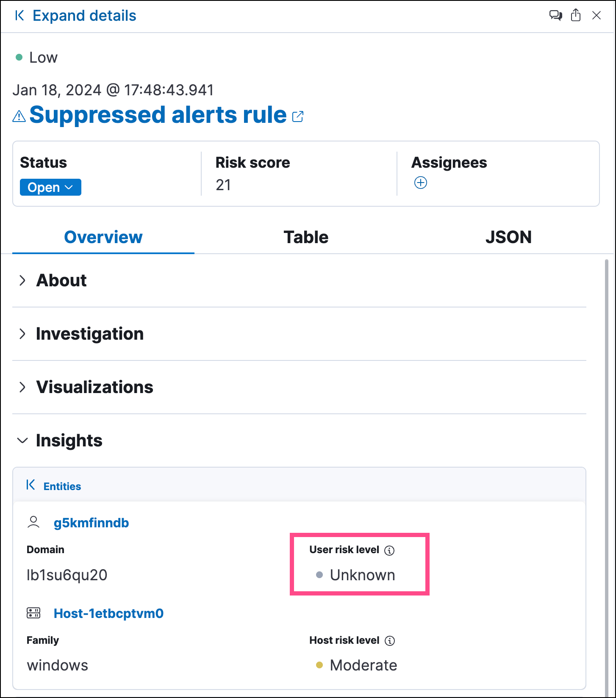Viewport: 616px width, 698px height.
Task: Open the Status dropdown showing Open
Action: coord(50,187)
